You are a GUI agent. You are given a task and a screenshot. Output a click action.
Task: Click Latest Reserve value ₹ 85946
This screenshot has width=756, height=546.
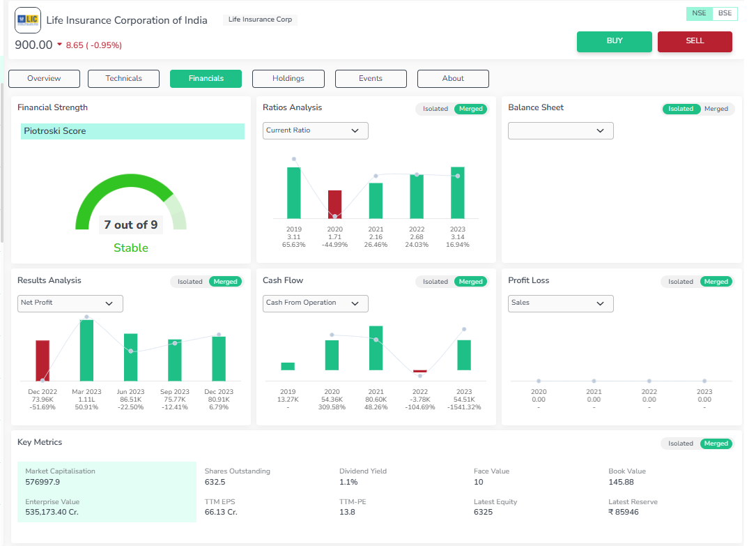tap(624, 512)
